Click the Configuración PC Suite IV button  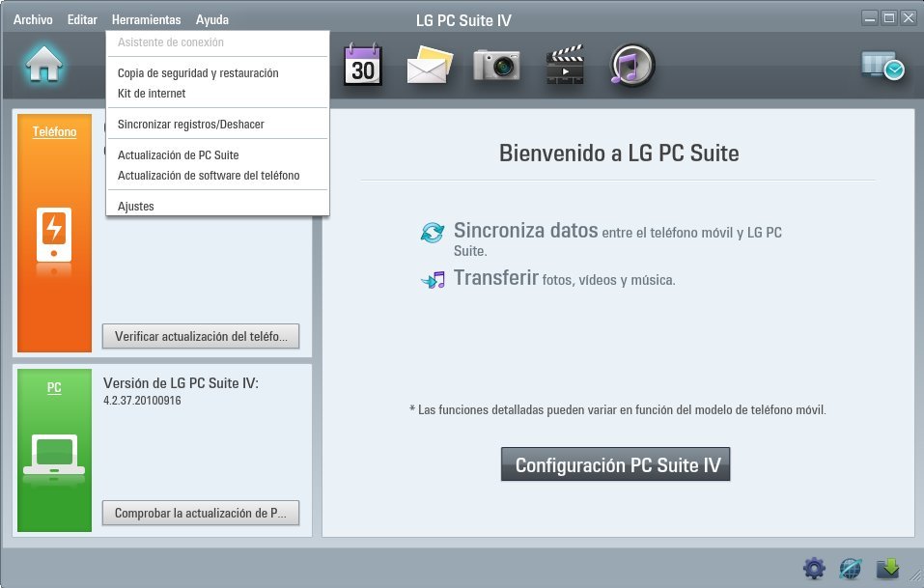[x=616, y=464]
